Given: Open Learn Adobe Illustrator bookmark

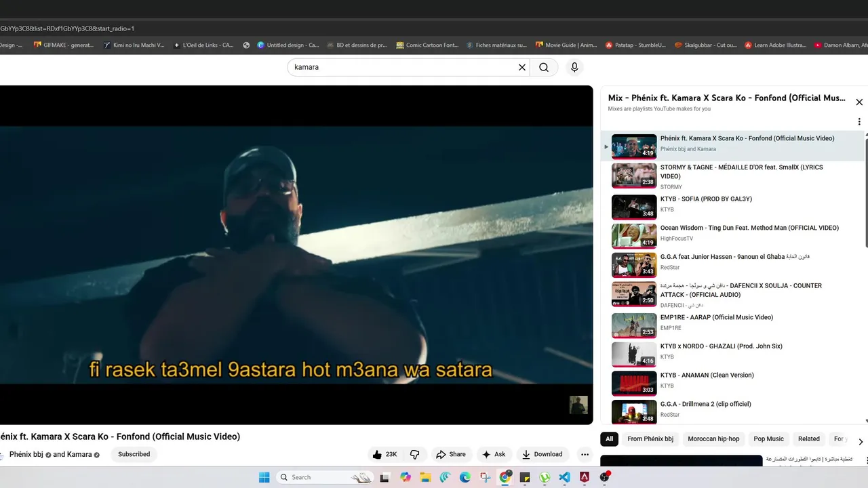Looking at the screenshot, I should pos(775,45).
